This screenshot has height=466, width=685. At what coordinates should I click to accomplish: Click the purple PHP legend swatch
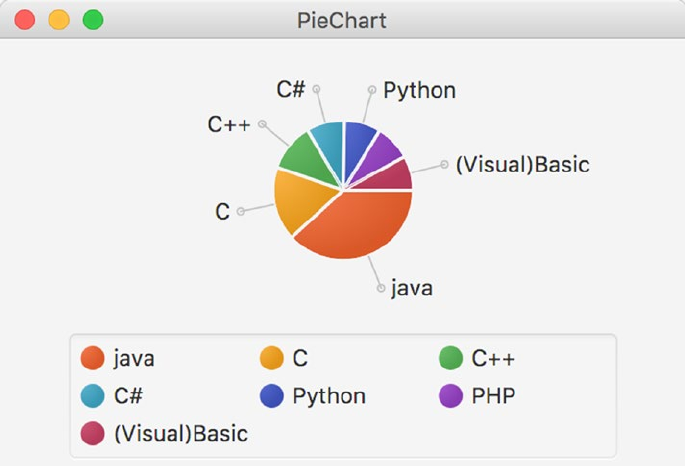451,396
